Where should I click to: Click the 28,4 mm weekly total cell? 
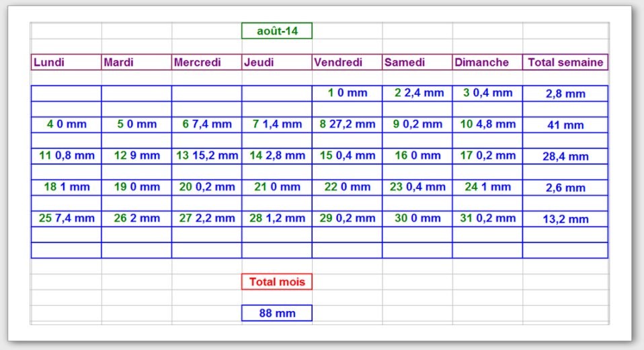565,156
